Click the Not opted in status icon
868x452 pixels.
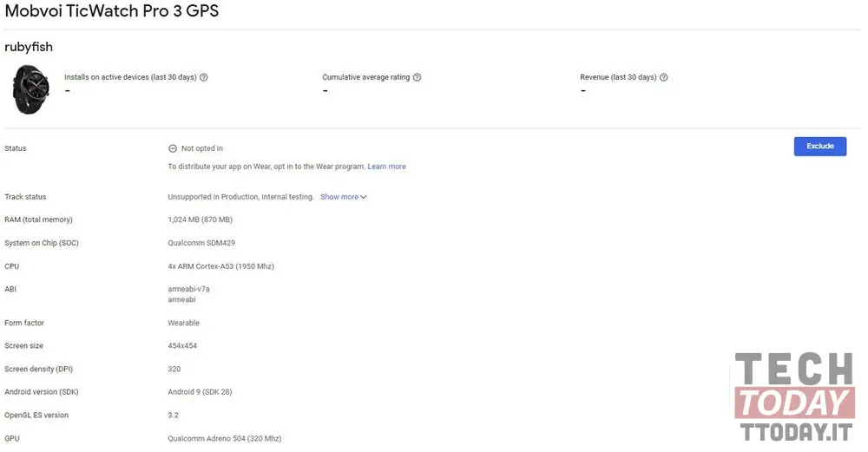173,148
